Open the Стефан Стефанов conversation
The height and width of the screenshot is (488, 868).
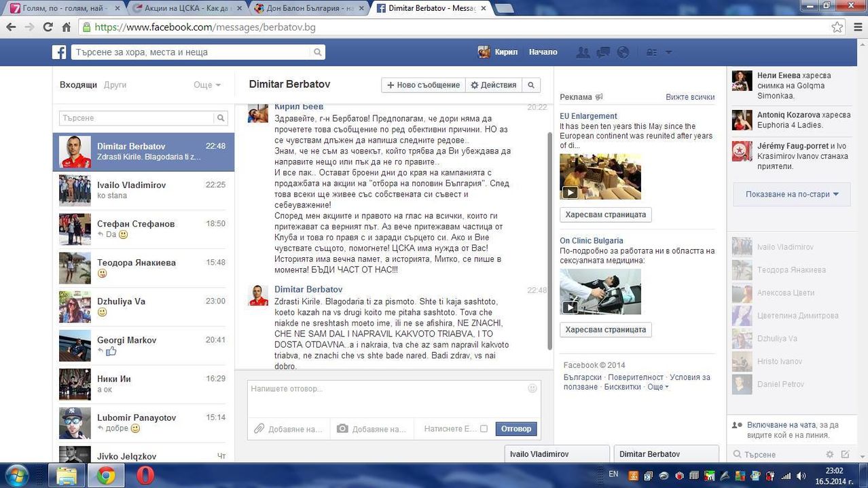[143, 229]
